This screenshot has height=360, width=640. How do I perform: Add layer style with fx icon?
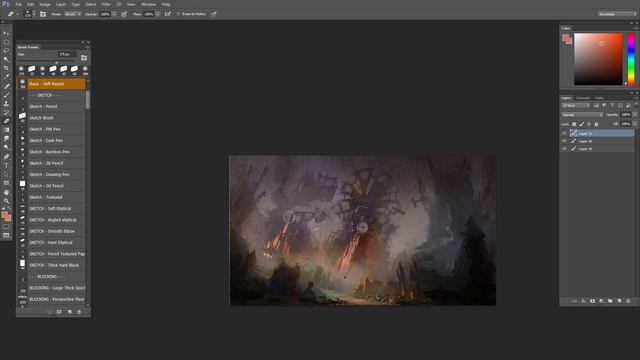(583, 301)
